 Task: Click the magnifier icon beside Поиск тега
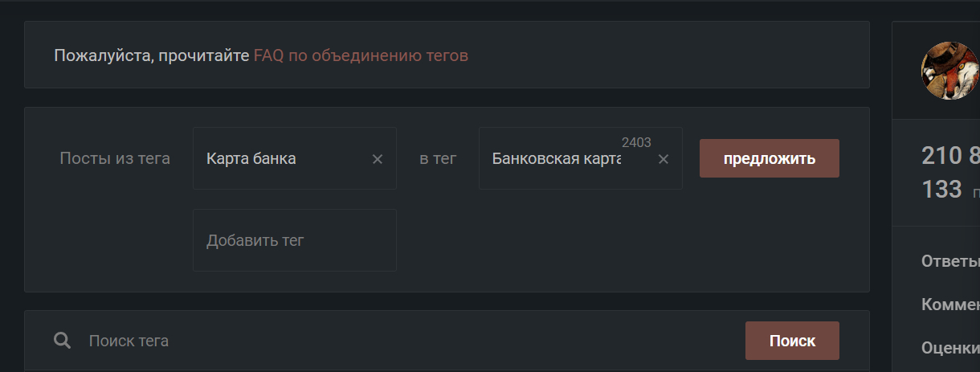[62, 341]
